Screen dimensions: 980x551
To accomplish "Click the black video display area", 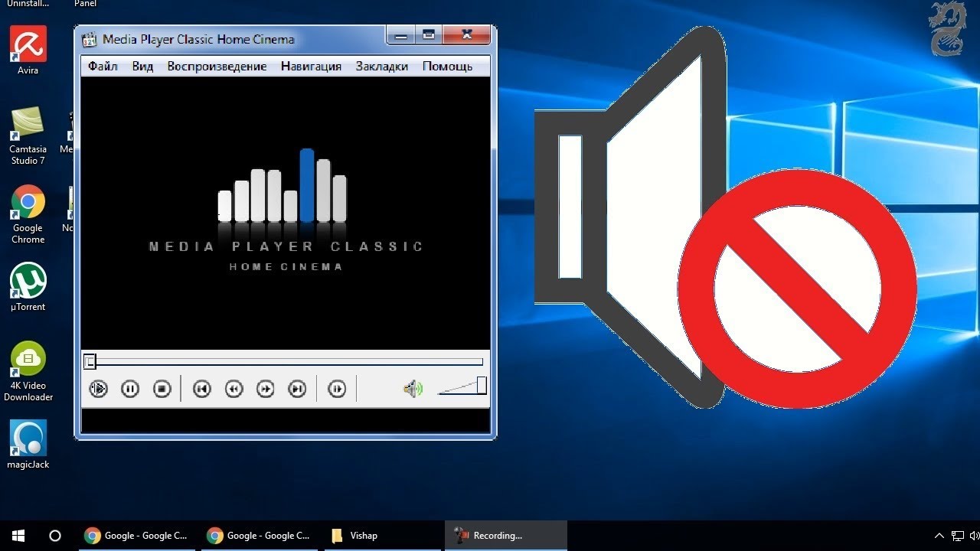I will (286, 213).
